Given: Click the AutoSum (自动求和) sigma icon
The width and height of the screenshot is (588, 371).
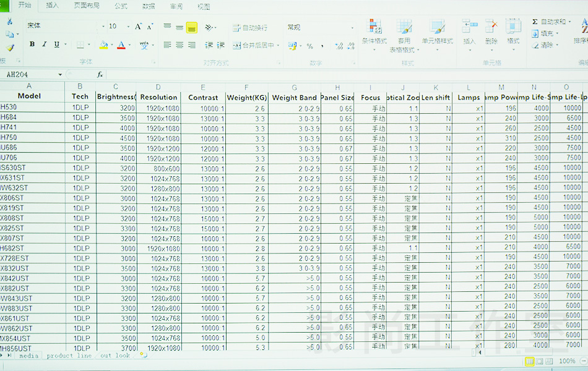Looking at the screenshot, I should (535, 22).
